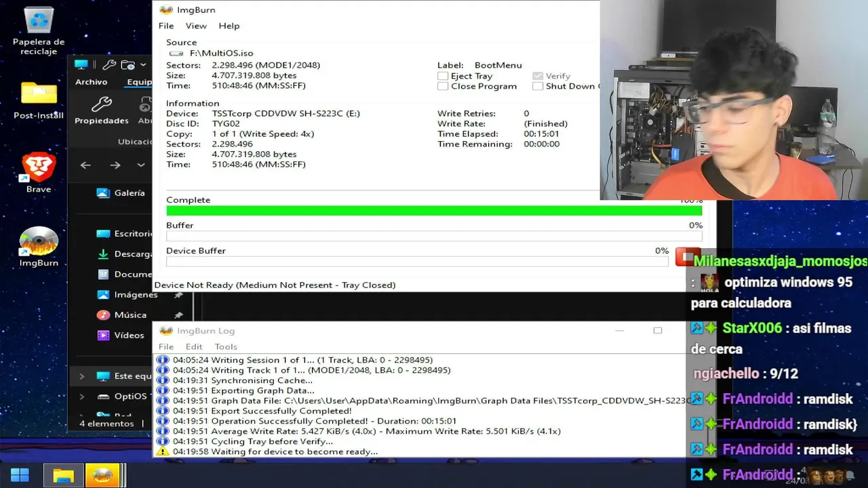The height and width of the screenshot is (488, 868).
Task: Click the Música icon in Explorer sidebar
Action: 103,314
